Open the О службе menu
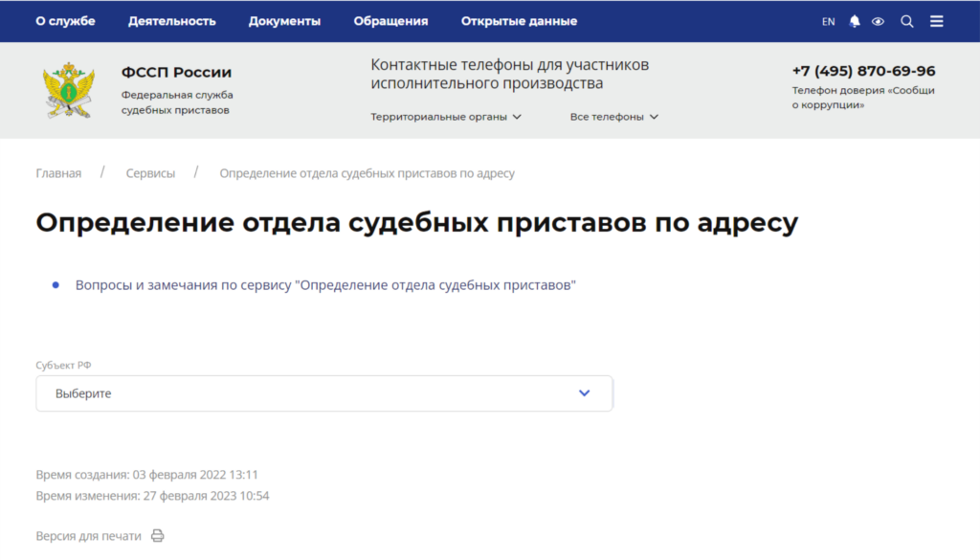 65,21
